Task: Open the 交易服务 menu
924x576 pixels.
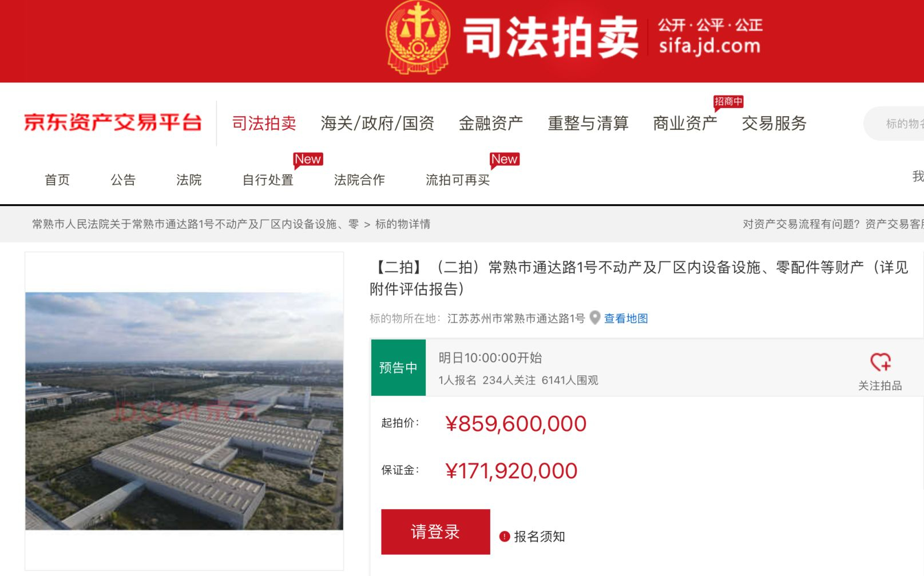Action: coord(774,123)
